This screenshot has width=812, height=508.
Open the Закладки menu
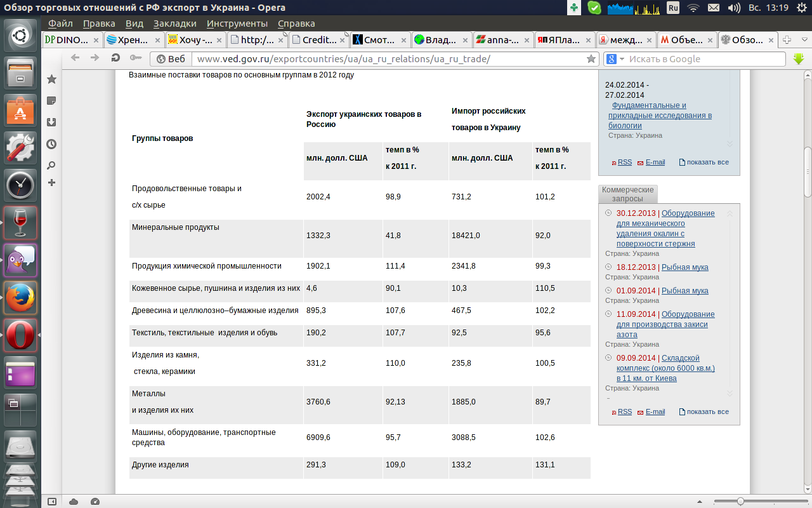point(175,23)
